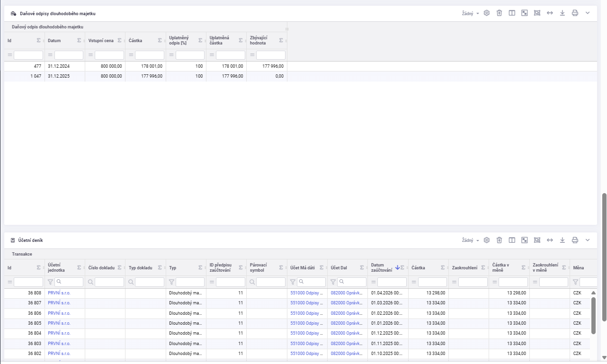This screenshot has width=607, height=364.
Task: Collapse the Účetní deník panel chevron
Action: [x=588, y=240]
